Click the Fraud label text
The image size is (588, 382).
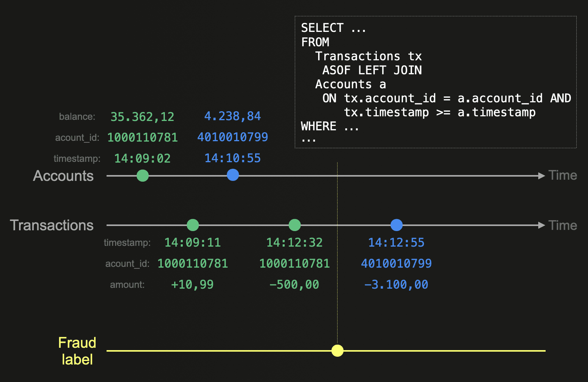click(77, 351)
